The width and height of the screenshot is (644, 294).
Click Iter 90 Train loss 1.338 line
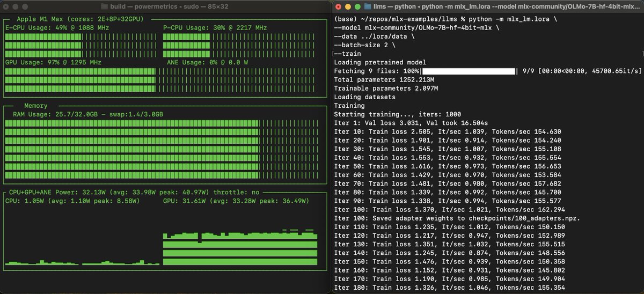coord(448,201)
